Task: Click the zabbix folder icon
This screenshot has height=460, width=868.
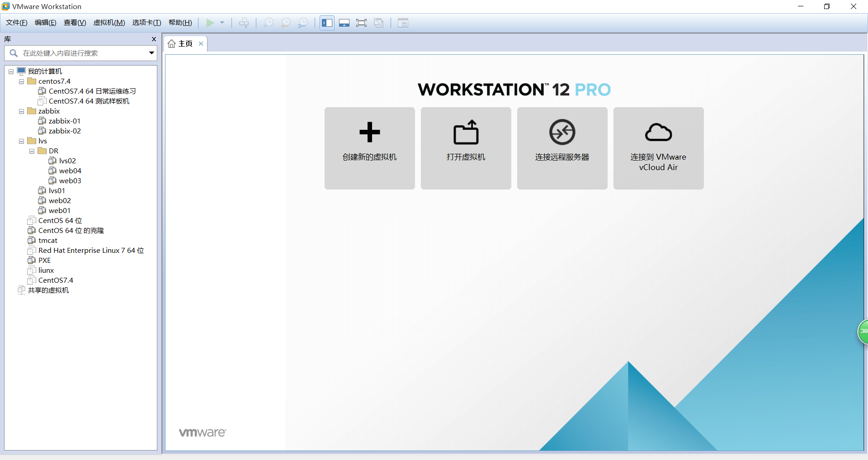Action: pos(32,111)
